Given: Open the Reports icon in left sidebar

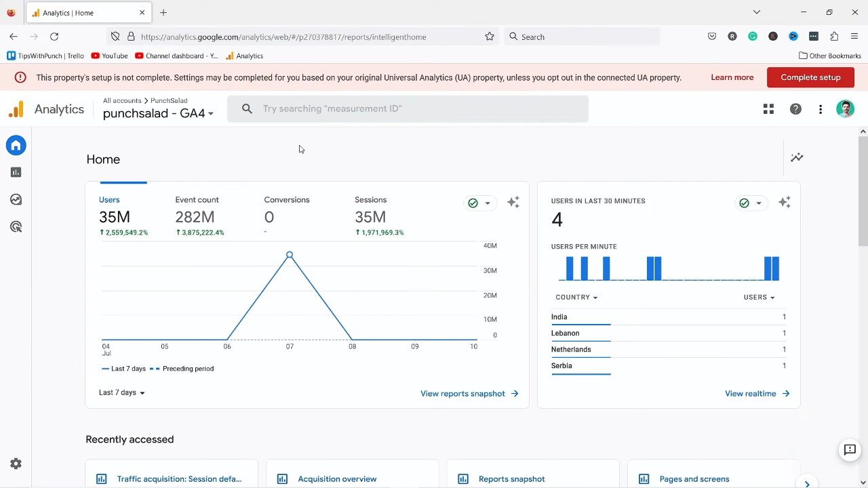Looking at the screenshot, I should [x=16, y=173].
